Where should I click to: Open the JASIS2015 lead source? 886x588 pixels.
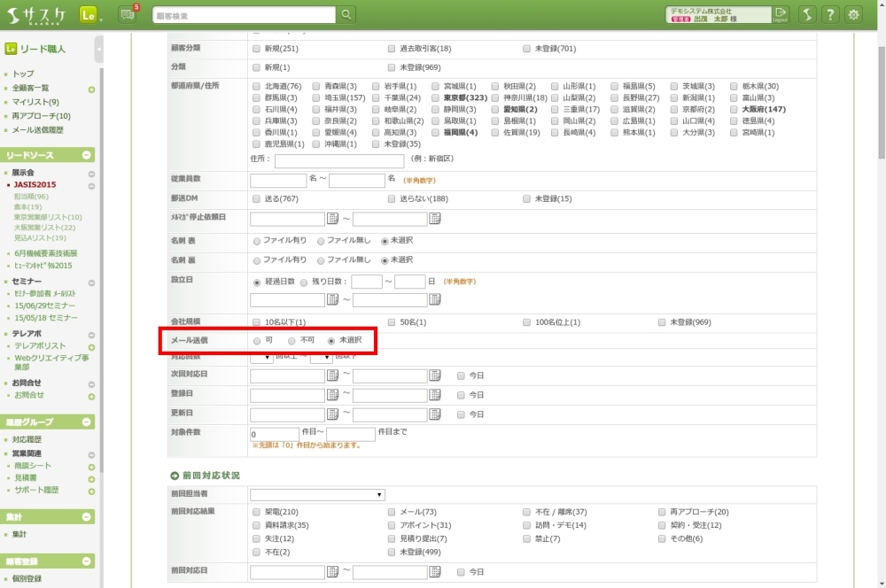(x=35, y=185)
